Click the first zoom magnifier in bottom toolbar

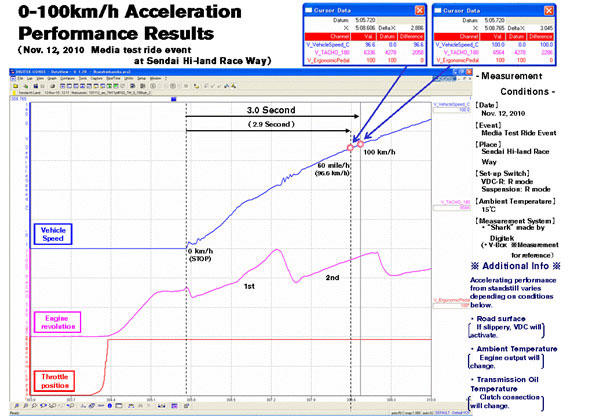(17, 406)
